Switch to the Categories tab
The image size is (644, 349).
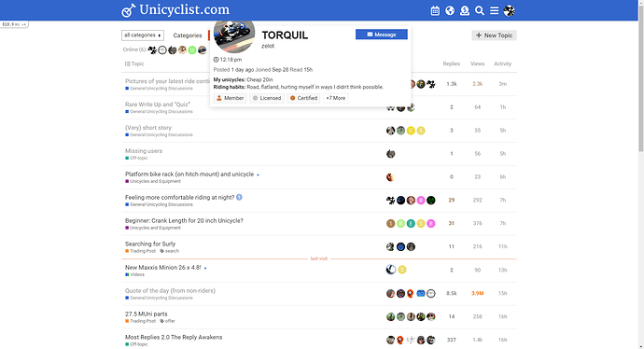188,35
